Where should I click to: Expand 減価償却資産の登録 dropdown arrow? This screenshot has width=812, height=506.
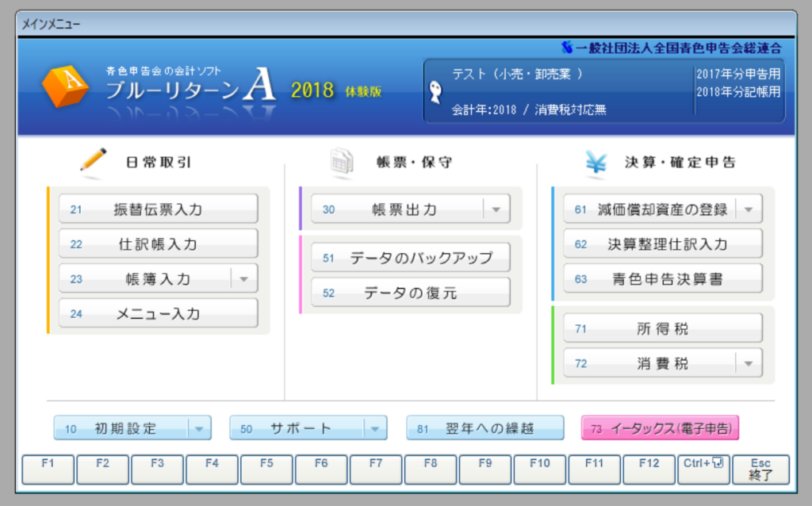click(x=749, y=209)
